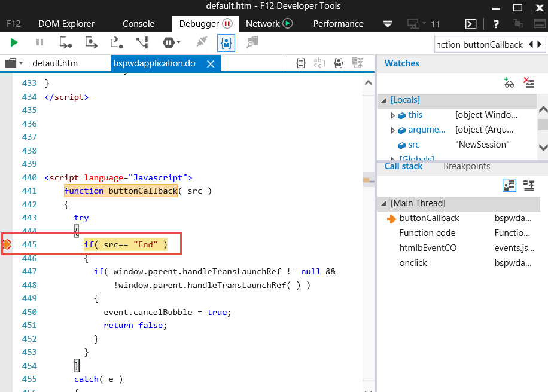Viewport: 548px width, 392px height.
Task: Click the editor scroll up arrow
Action: [x=368, y=83]
